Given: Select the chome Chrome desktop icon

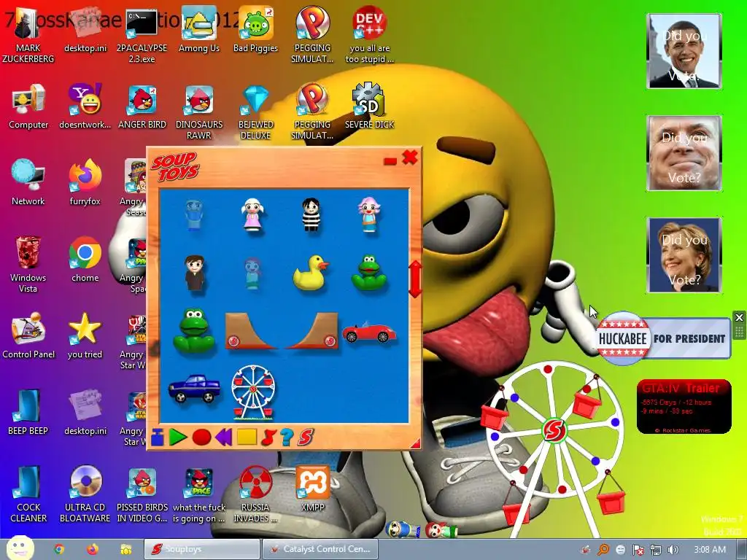Looking at the screenshot, I should (x=85, y=260).
